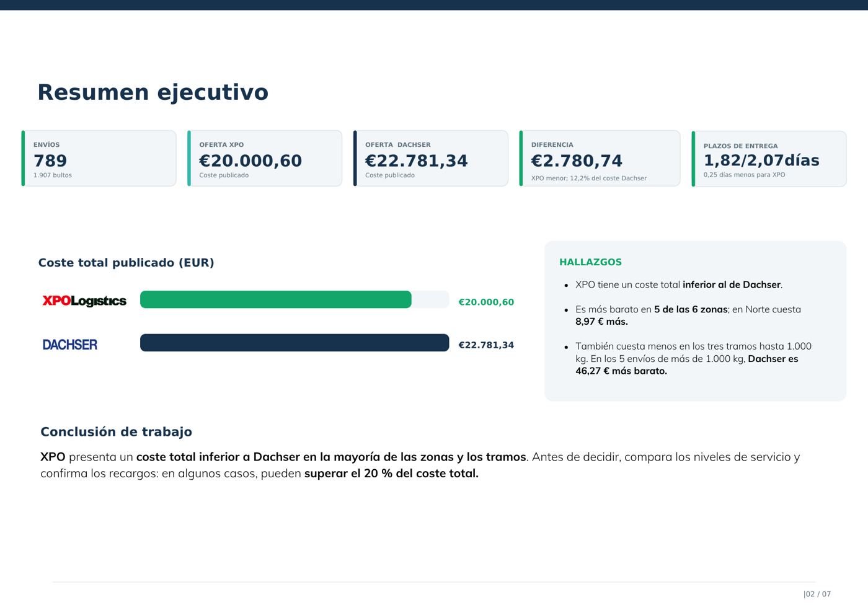The image size is (868, 613).
Task: Select the finding about "5 de las 6 zonas"
Action: tap(688, 315)
